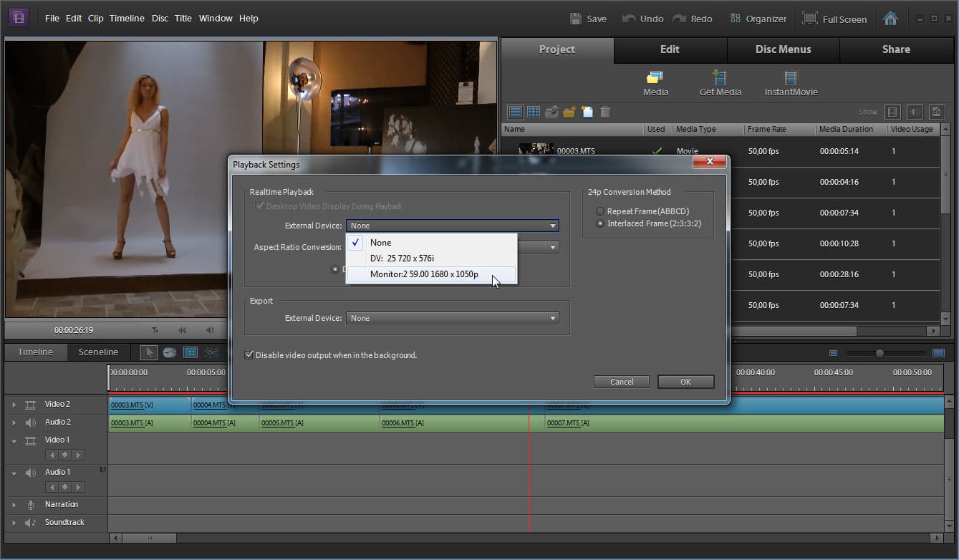Screen dimensions: 959x560
Task: Switch to the Disc Menus tab
Action: click(x=783, y=49)
